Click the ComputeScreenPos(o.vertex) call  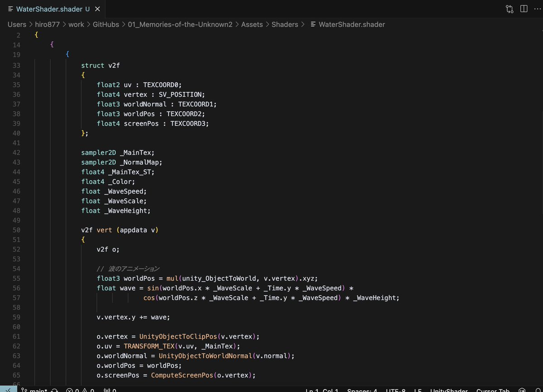point(202,376)
